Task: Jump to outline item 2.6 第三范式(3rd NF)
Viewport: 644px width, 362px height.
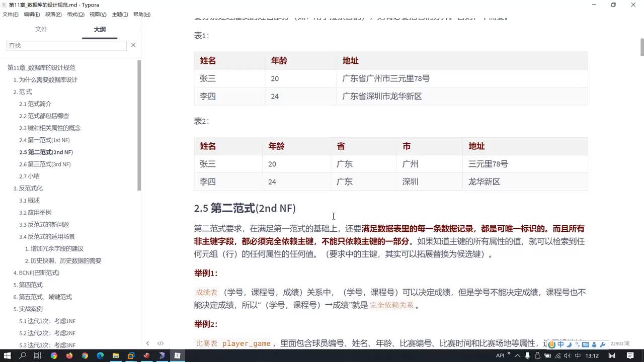Action: 45,164
